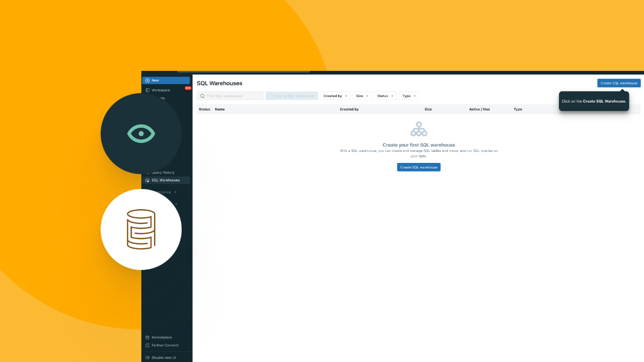Click the SQL Warehouses page heading
Image resolution: width=644 pixels, height=362 pixels.
(x=219, y=83)
